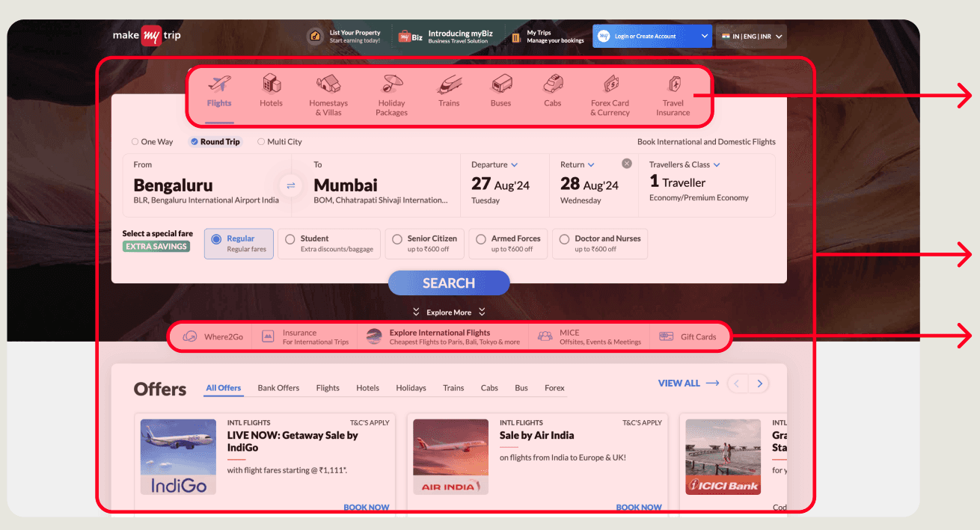This screenshot has width=980, height=530.
Task: Click the MICE people icon
Action: (545, 336)
